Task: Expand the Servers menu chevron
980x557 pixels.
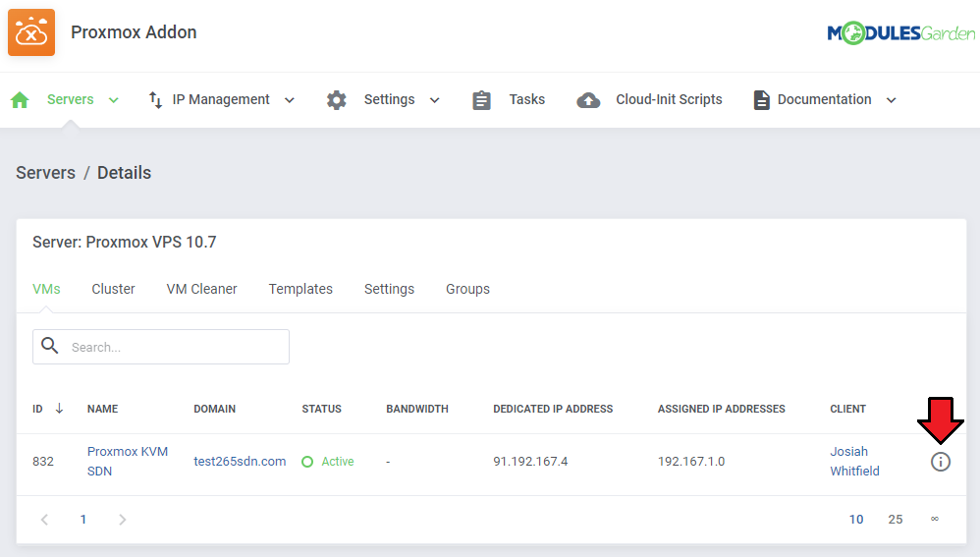Action: point(114,100)
